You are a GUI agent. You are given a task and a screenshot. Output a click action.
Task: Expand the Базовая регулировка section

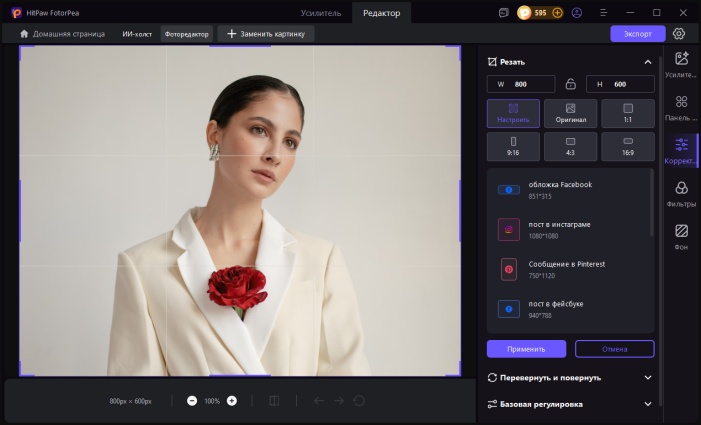(647, 404)
